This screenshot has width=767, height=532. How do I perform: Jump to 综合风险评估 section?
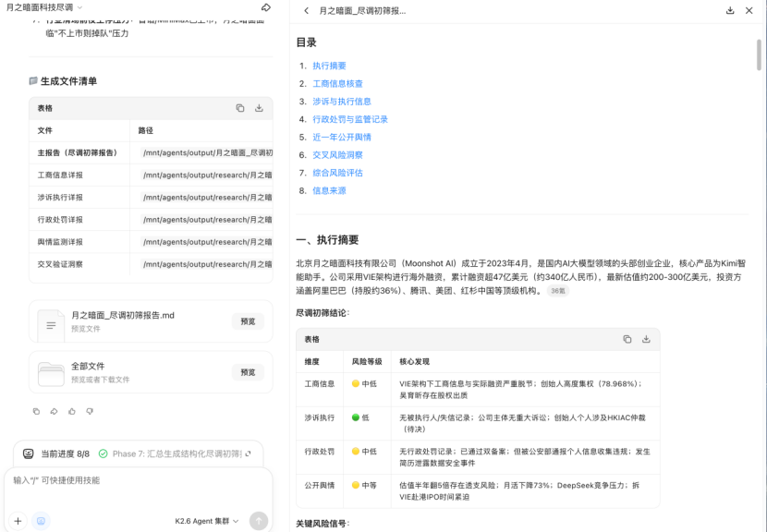(337, 173)
